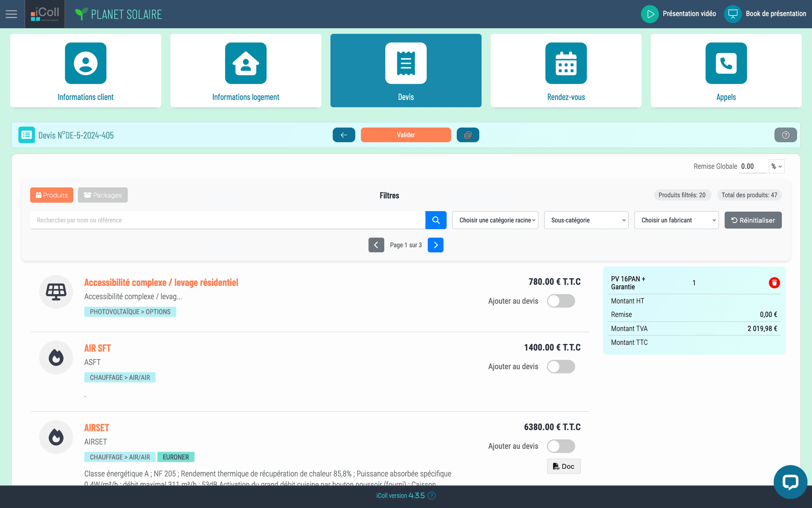
Task: Toggle Ajouter au devis for Accessibilité complexe
Action: (560, 300)
